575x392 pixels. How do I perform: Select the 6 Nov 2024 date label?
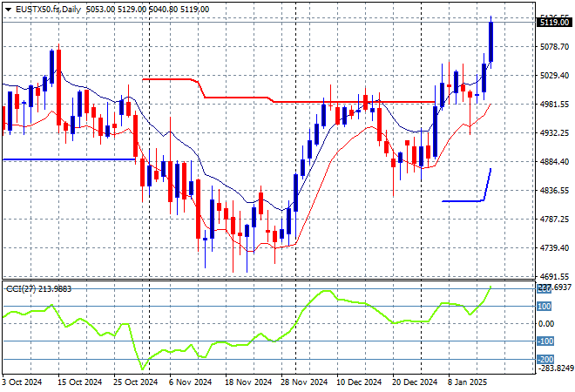(189, 382)
